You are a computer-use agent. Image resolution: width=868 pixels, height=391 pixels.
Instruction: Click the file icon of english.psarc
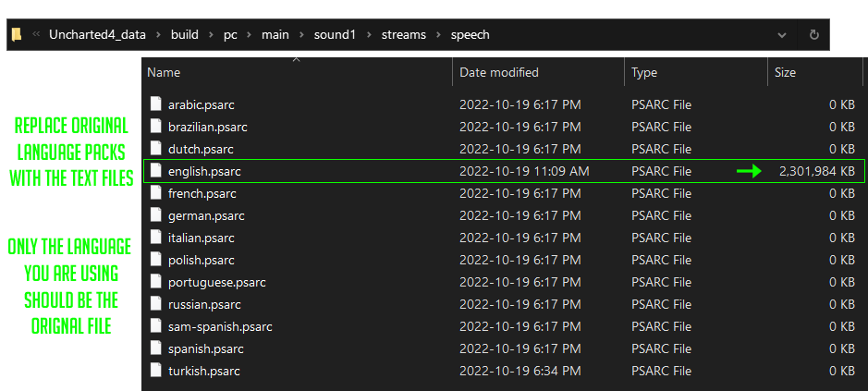[156, 171]
